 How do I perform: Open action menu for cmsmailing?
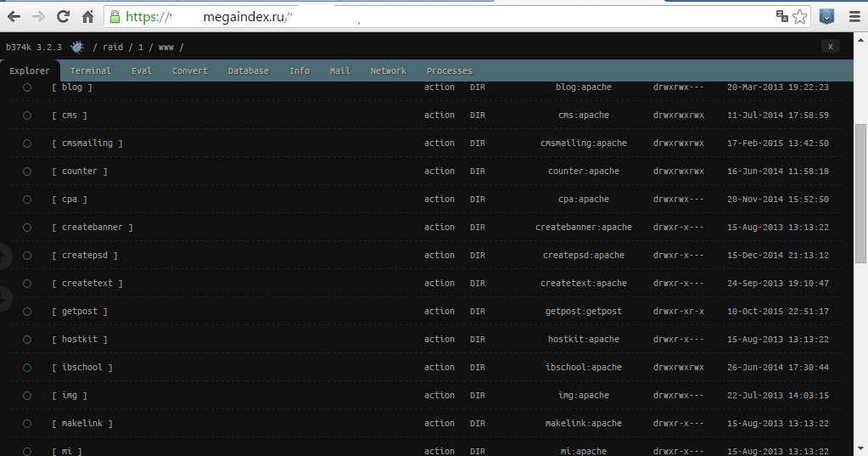pyautogui.click(x=440, y=143)
